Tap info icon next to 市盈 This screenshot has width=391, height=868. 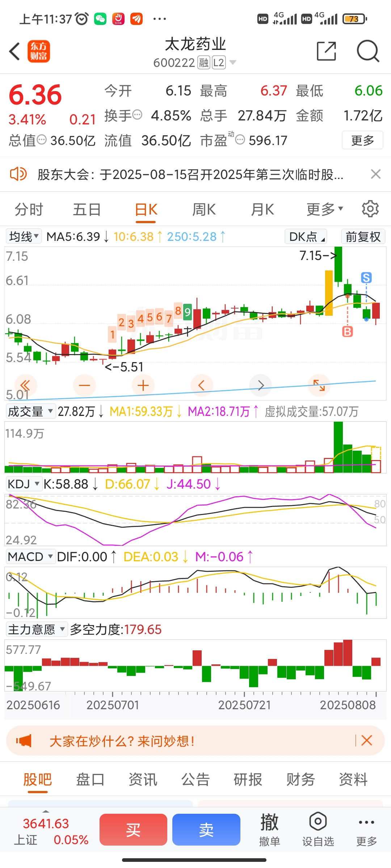(240, 140)
